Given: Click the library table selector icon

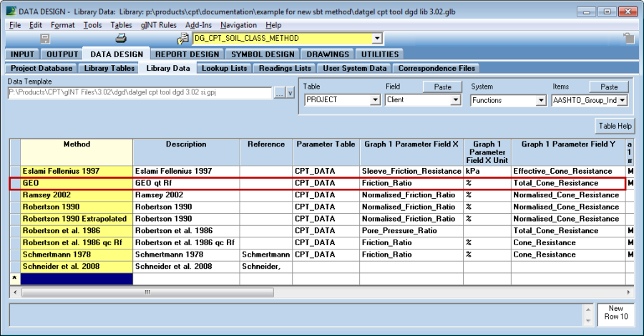Looking at the screenshot, I should point(183,39).
